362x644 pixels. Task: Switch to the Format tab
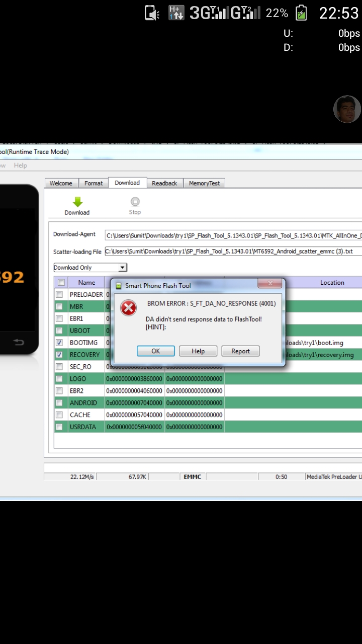tap(94, 183)
